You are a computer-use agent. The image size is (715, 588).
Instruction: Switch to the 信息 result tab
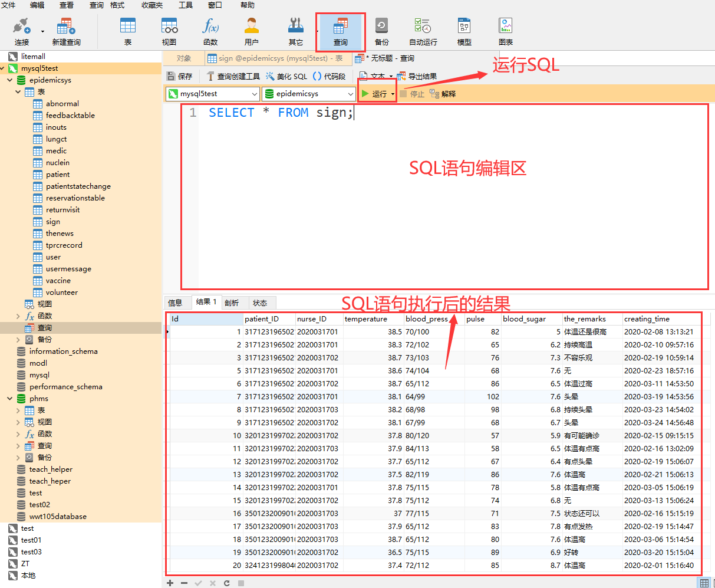[175, 303]
